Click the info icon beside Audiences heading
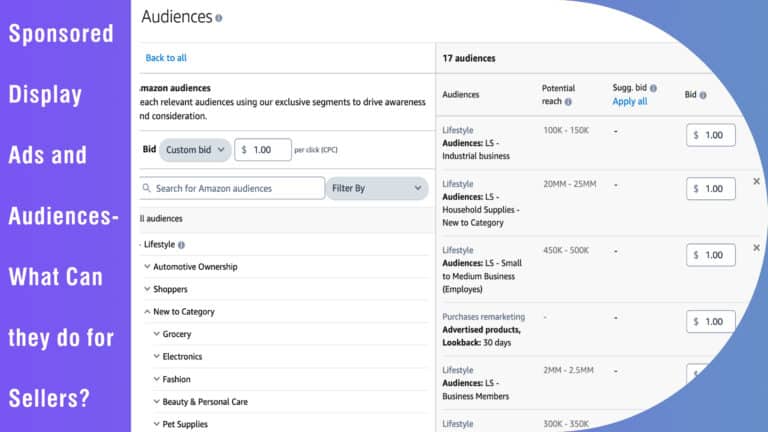The image size is (768, 432). pos(218,18)
